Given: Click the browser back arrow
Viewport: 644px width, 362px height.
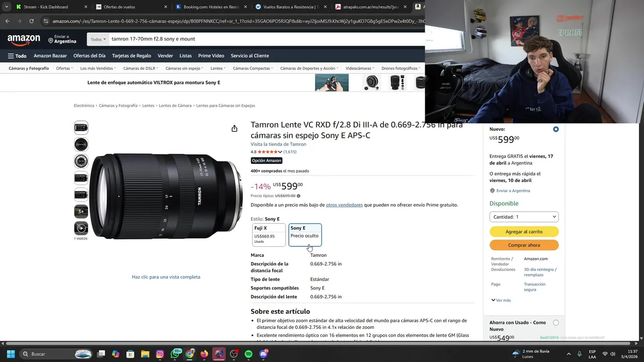Looking at the screenshot, I should pyautogui.click(x=7, y=21).
